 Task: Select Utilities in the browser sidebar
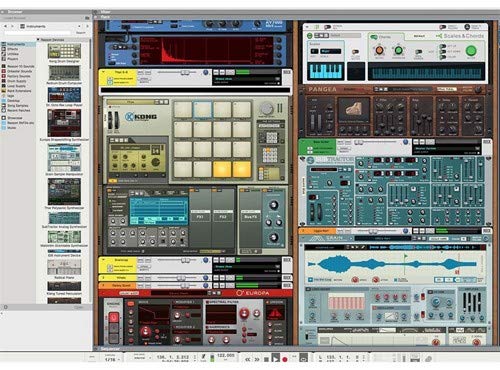tap(13, 54)
